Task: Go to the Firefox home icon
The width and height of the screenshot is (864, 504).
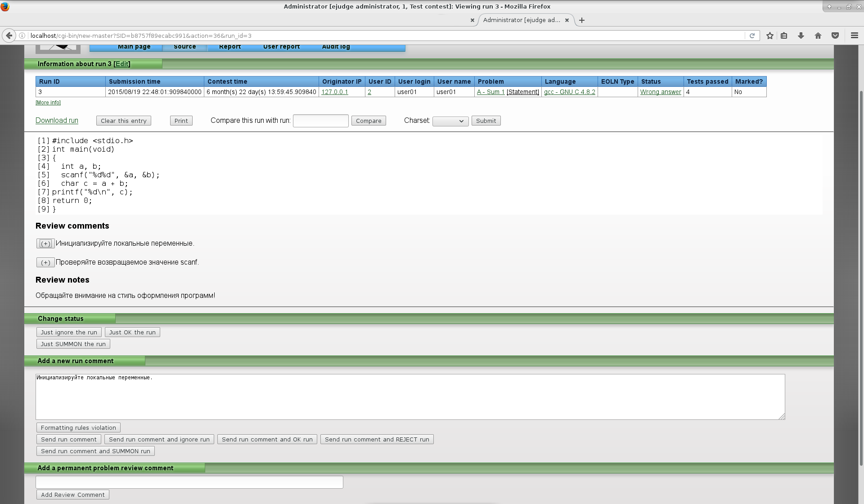Action: 818,36
